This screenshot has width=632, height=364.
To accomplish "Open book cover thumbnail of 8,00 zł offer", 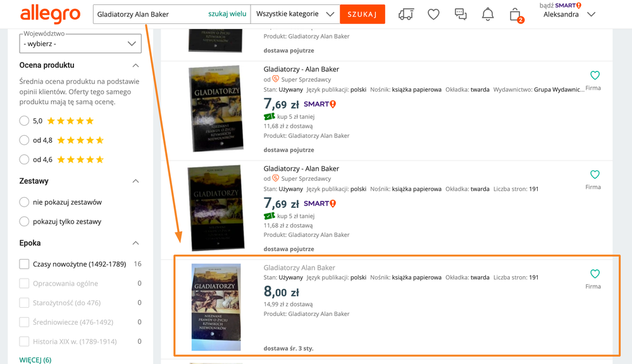I will tap(216, 307).
